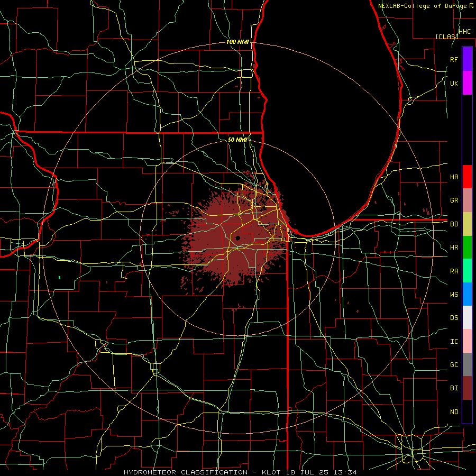Viewport: 476px width, 476px height.
Task: Select the GC gray legend swatch
Action: pos(467,364)
